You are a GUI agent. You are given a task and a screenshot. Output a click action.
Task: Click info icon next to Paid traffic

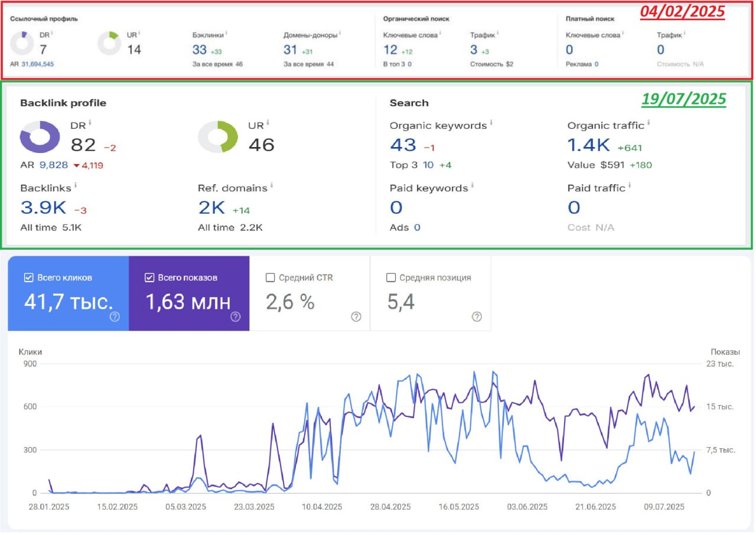[x=629, y=186]
